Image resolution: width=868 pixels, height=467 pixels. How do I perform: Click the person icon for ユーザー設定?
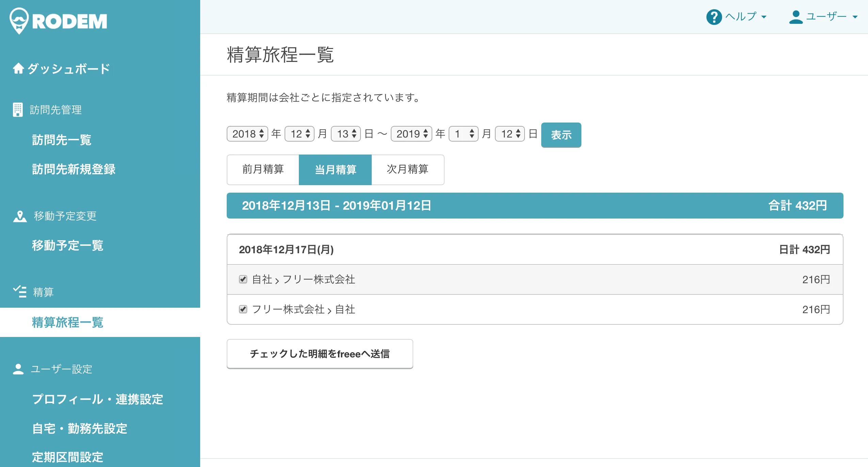pos(18,369)
